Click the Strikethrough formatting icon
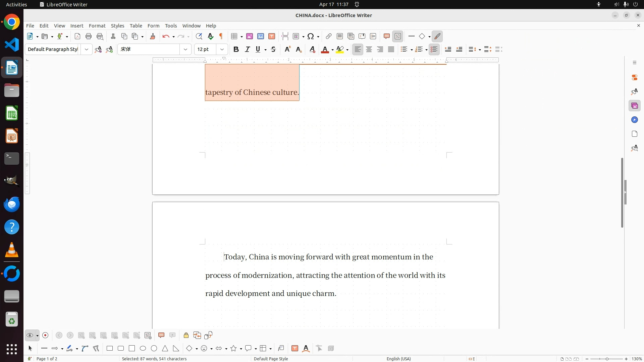Image resolution: width=644 pixels, height=362 pixels. coord(273,49)
